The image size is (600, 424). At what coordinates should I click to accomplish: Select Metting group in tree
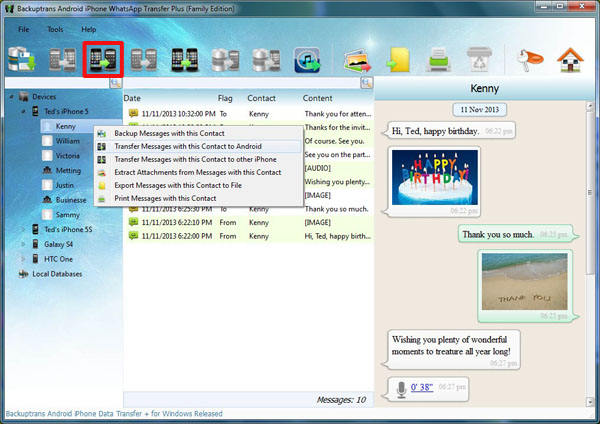[x=68, y=170]
